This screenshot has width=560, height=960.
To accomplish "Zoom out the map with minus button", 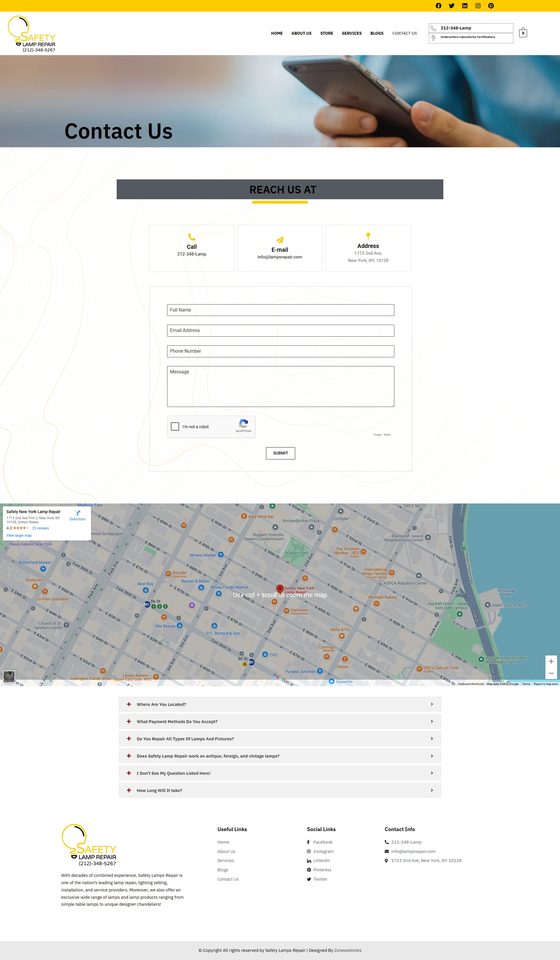I will click(551, 674).
